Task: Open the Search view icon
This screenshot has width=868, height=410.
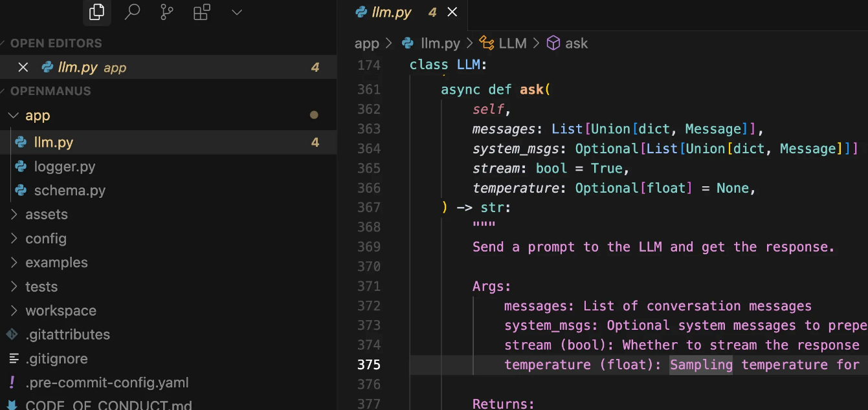Action: point(132,12)
